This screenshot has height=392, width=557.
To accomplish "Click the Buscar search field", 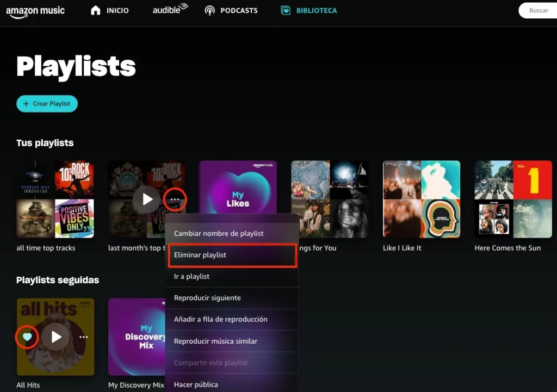I will [x=538, y=10].
